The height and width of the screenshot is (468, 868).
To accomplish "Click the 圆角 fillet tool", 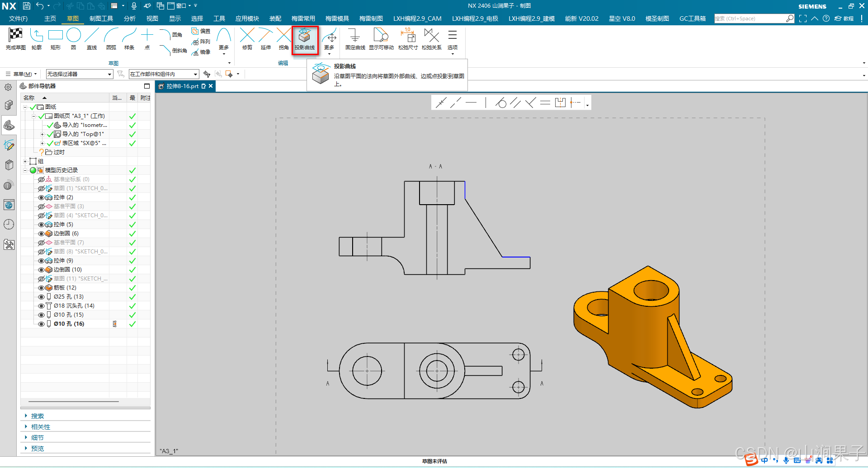I will tap(171, 34).
